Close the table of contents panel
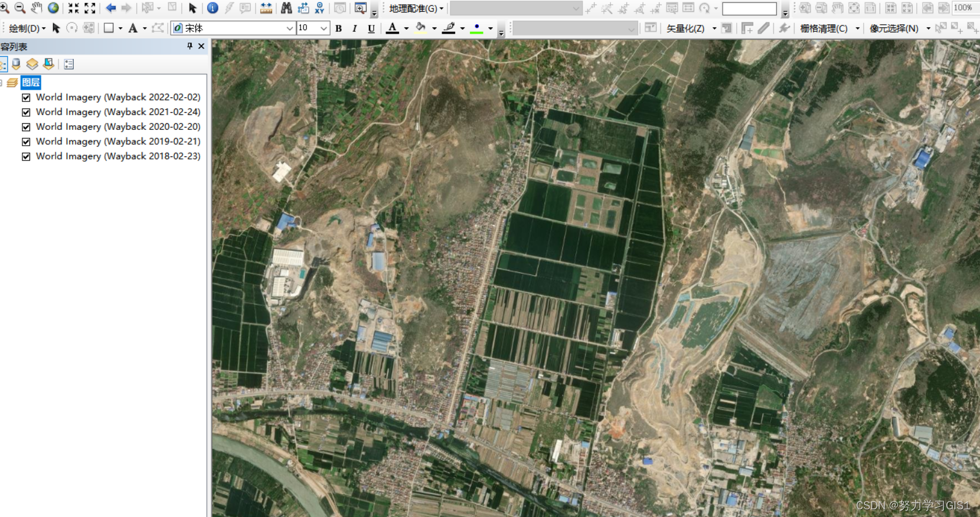Viewport: 980px width, 517px height. tap(201, 46)
